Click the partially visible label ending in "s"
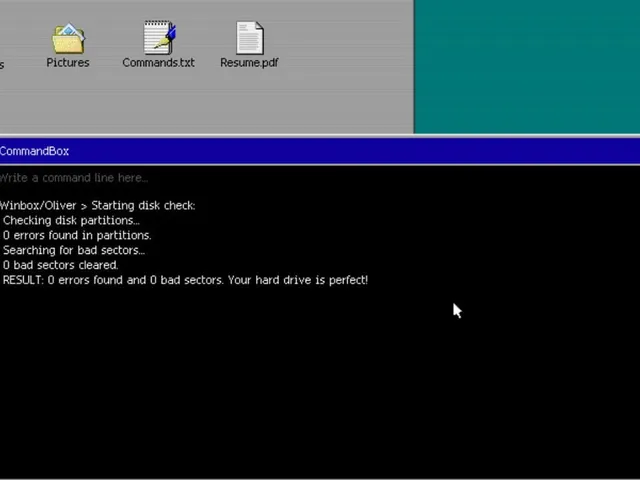640x480 pixels. coord(2,65)
